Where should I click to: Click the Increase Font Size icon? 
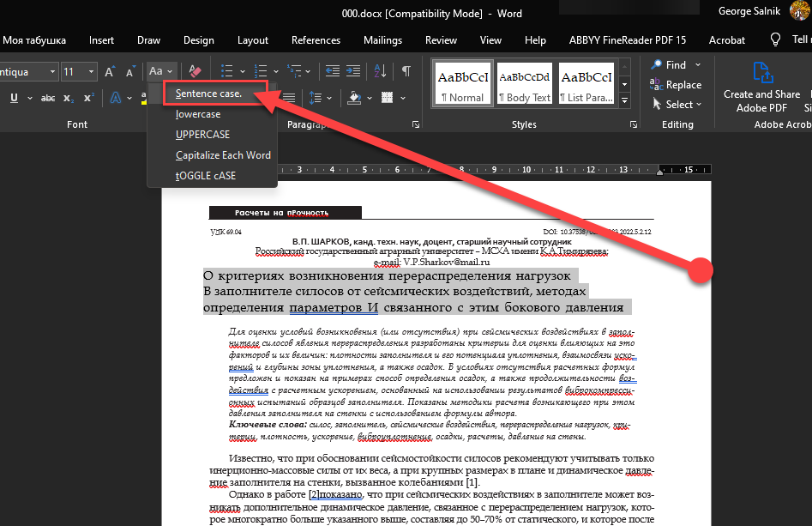click(x=110, y=71)
